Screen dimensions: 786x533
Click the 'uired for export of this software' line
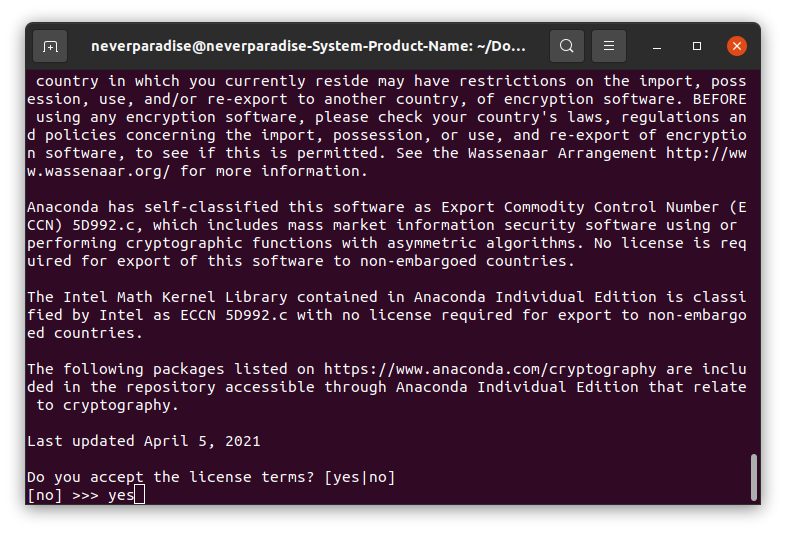(x=301, y=261)
